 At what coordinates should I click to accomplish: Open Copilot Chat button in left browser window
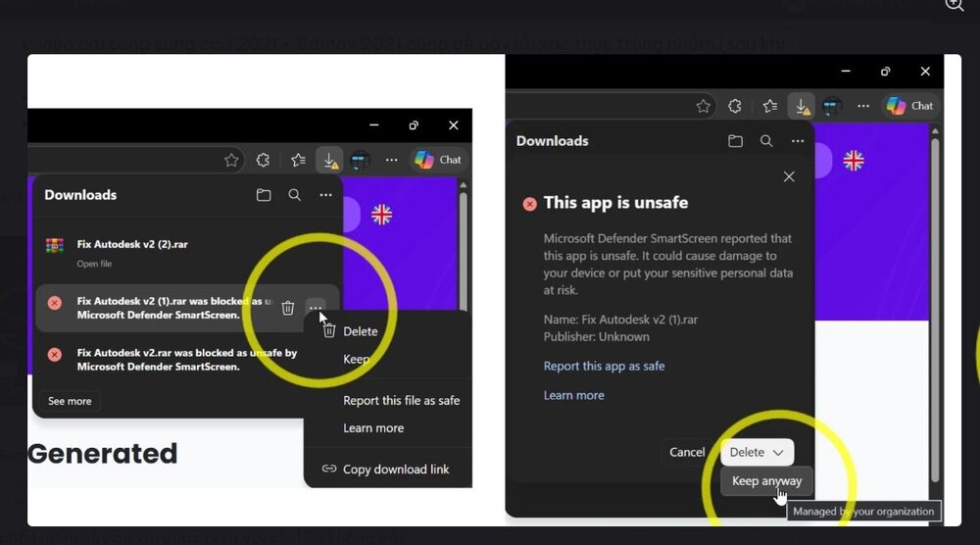(x=438, y=160)
